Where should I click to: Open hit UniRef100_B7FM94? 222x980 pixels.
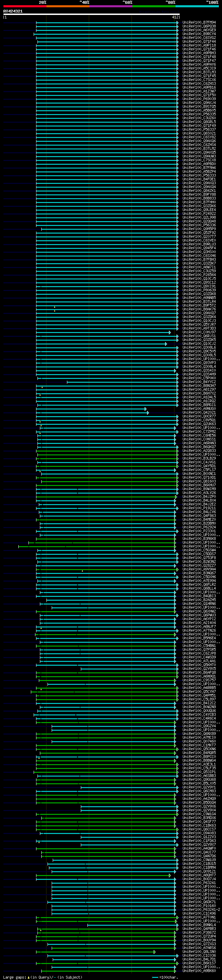pyautogui.click(x=199, y=23)
